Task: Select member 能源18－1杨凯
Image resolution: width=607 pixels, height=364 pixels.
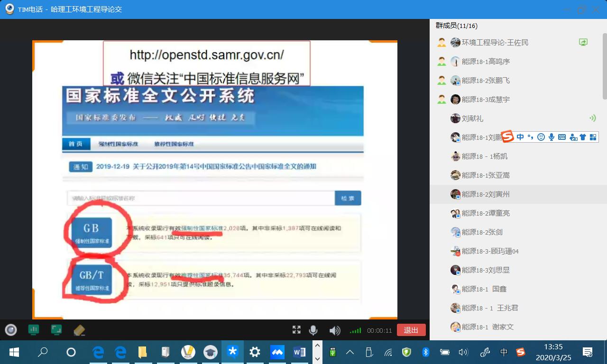Action: point(518,156)
